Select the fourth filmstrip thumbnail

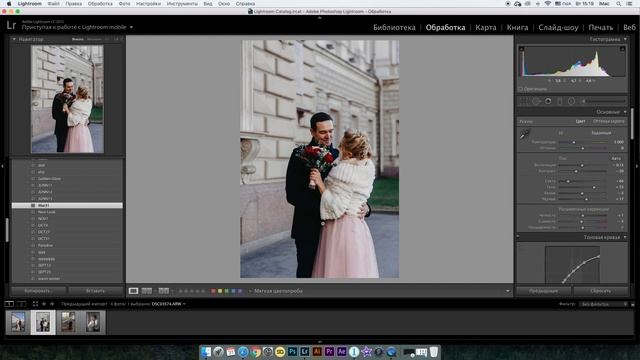(93, 322)
